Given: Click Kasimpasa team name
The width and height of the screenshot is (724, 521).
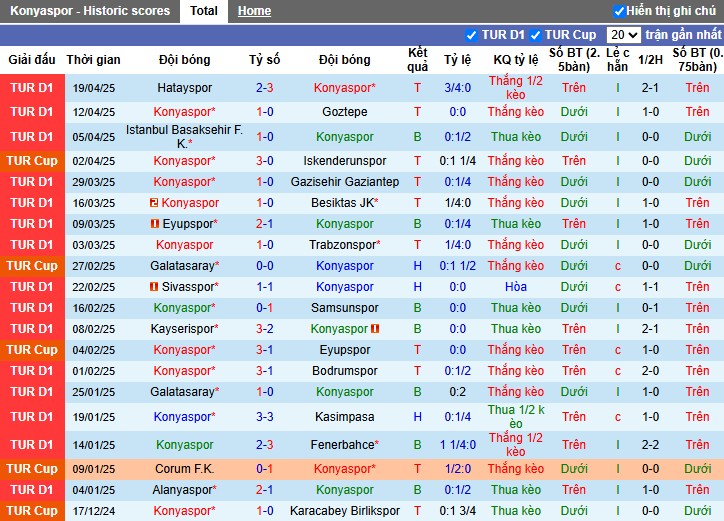Looking at the screenshot, I should coord(345,417).
